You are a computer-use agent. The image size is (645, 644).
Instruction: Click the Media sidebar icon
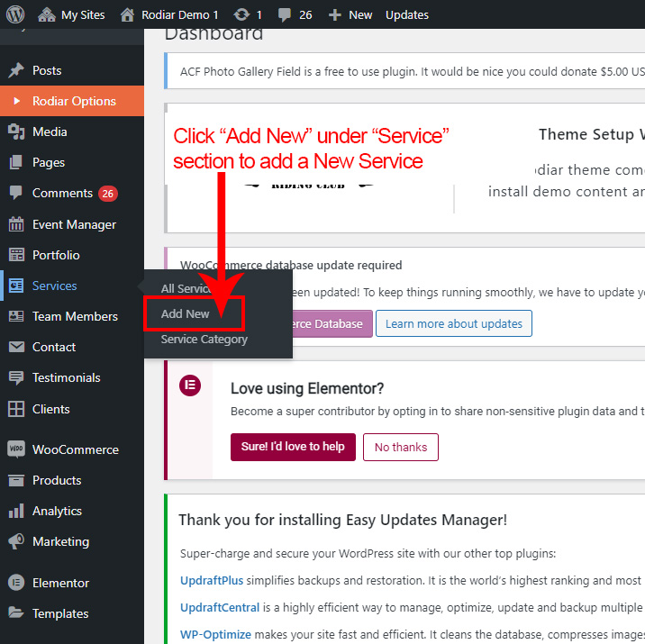[x=16, y=132]
